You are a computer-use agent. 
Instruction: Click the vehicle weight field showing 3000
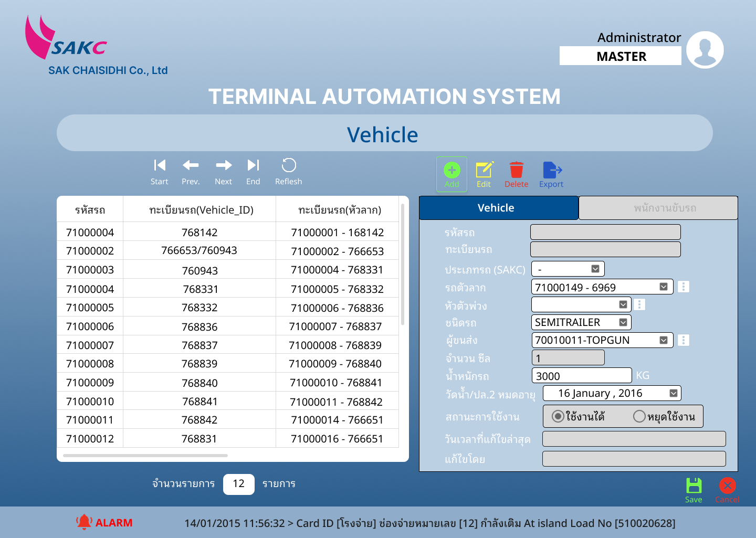(582, 375)
